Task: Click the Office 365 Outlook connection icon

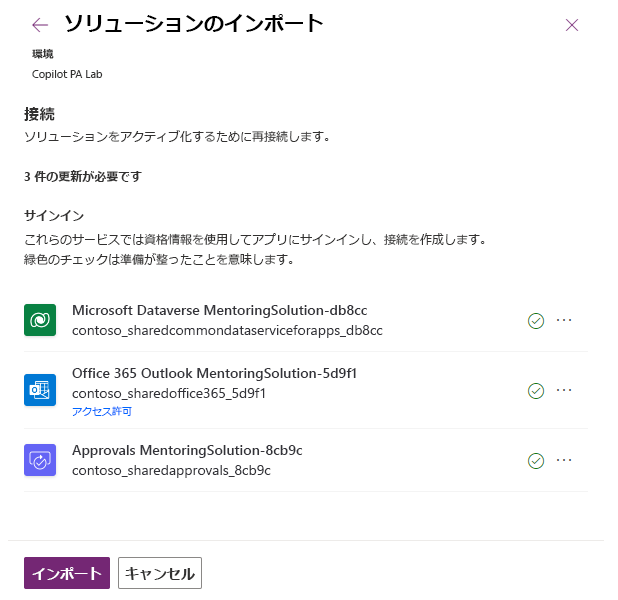Action: 40,390
